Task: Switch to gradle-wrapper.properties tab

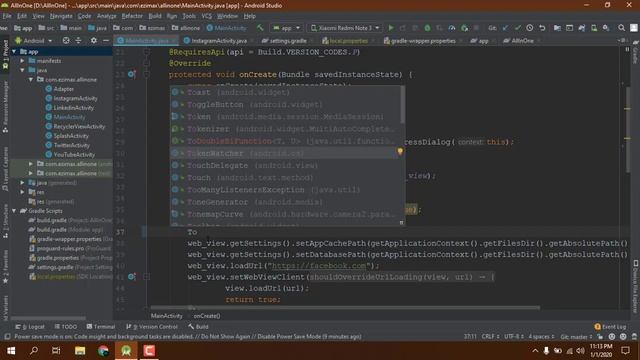Action: [x=420, y=41]
